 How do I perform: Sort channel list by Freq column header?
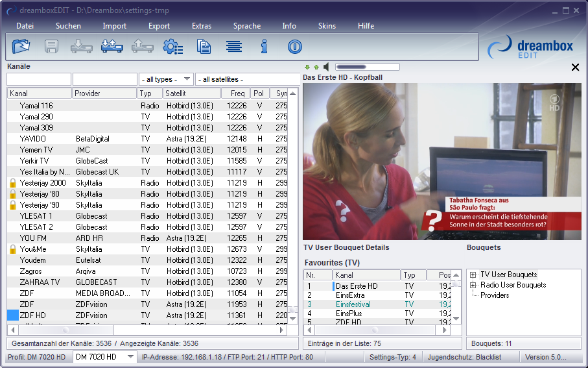(236, 93)
